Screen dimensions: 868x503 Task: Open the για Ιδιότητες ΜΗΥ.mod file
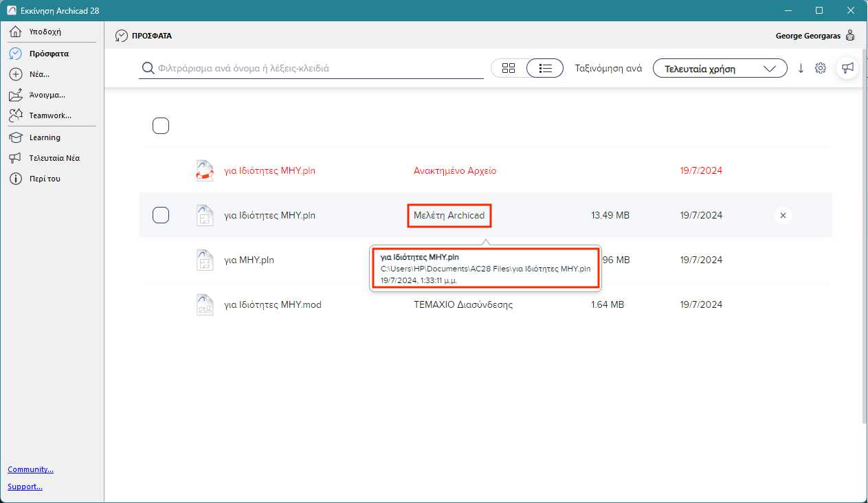click(x=273, y=304)
